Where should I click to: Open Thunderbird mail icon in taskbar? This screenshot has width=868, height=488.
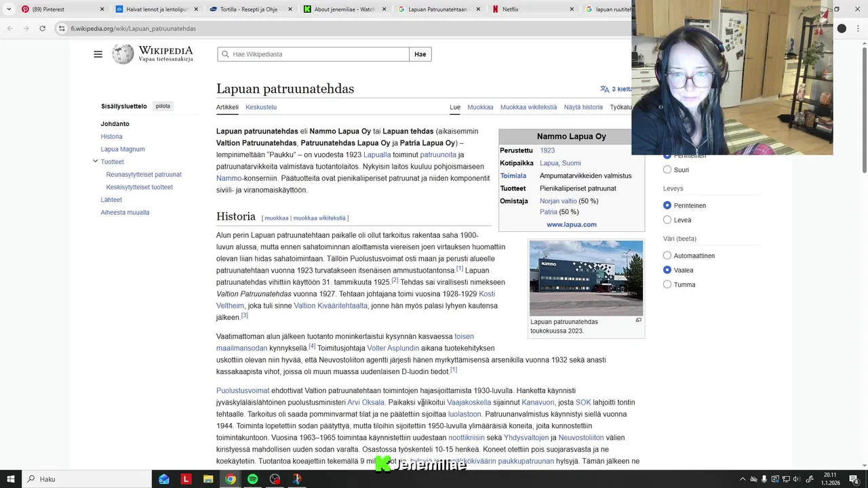pos(164,479)
